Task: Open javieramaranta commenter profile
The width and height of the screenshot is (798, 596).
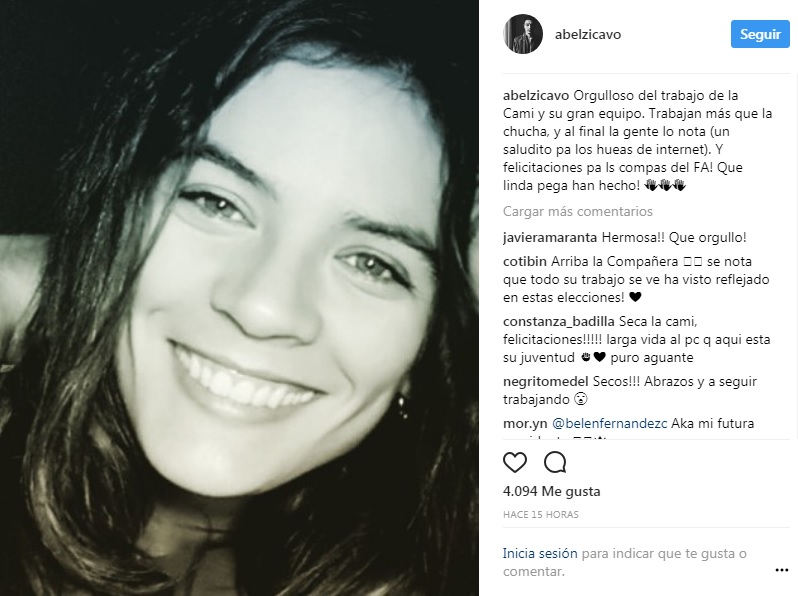Action: pos(550,238)
